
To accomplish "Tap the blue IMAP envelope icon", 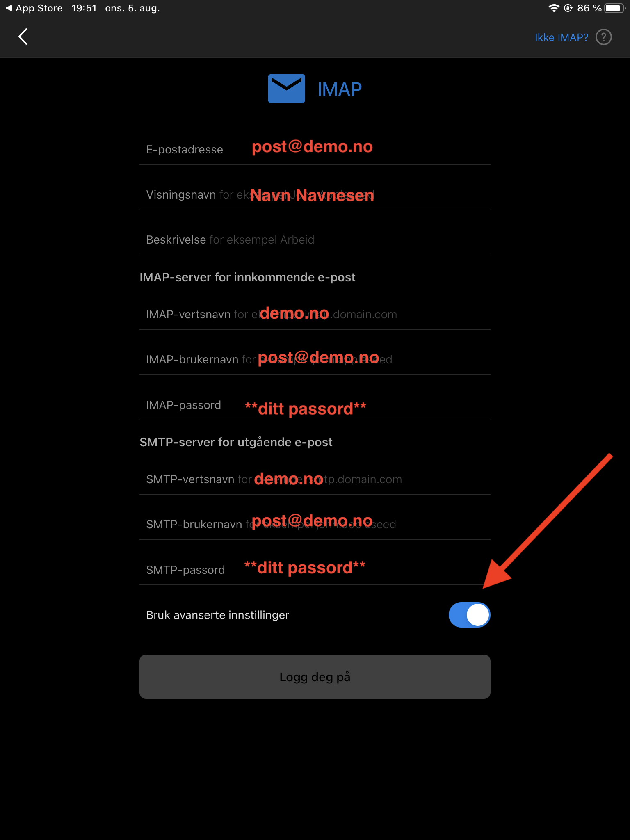I will pyautogui.click(x=286, y=89).
